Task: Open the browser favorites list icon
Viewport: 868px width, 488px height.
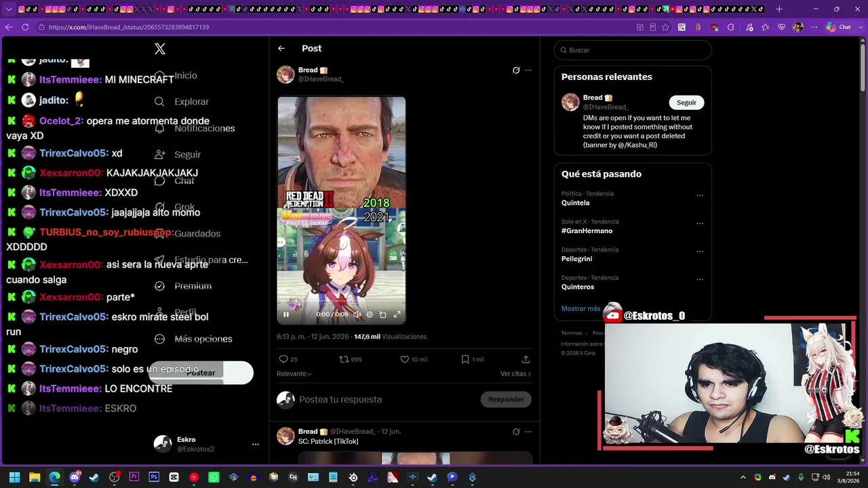Action: [766, 27]
